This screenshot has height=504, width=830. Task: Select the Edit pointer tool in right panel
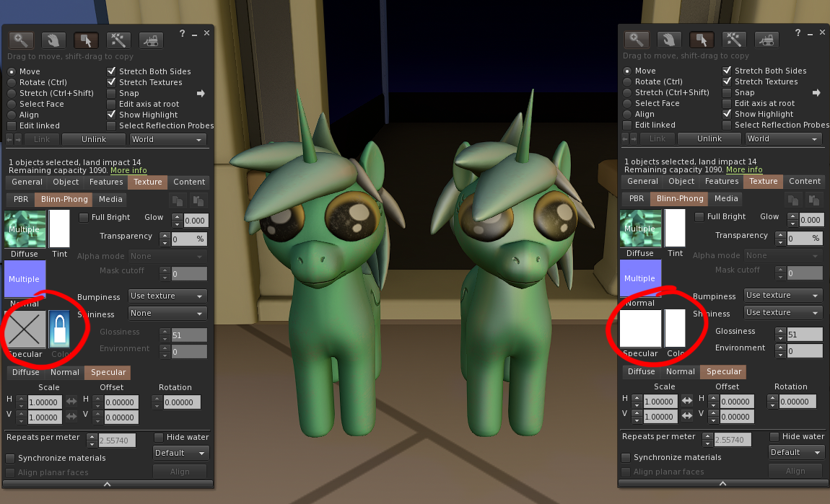702,40
